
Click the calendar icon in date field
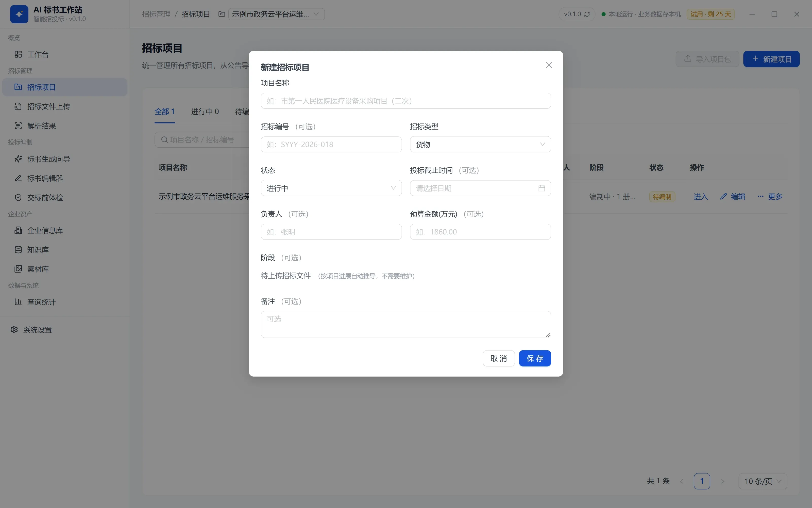542,188
